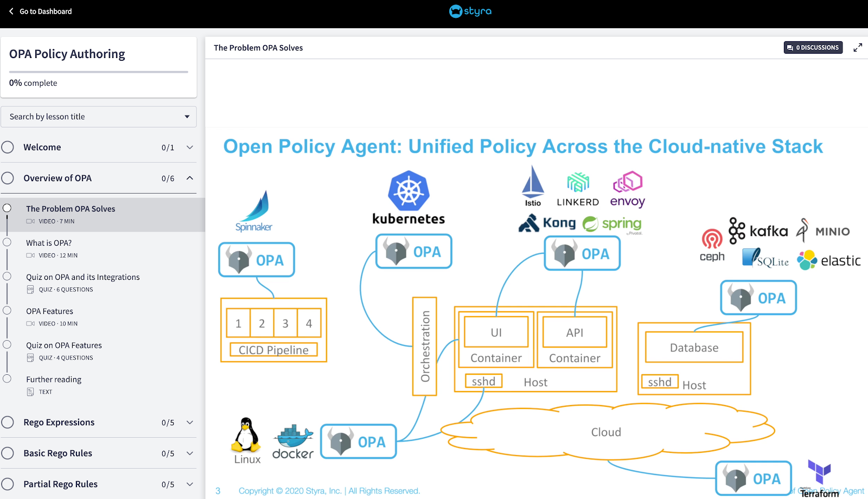The height and width of the screenshot is (499, 868).
Task: Click the Docker whale logo
Action: (x=293, y=442)
